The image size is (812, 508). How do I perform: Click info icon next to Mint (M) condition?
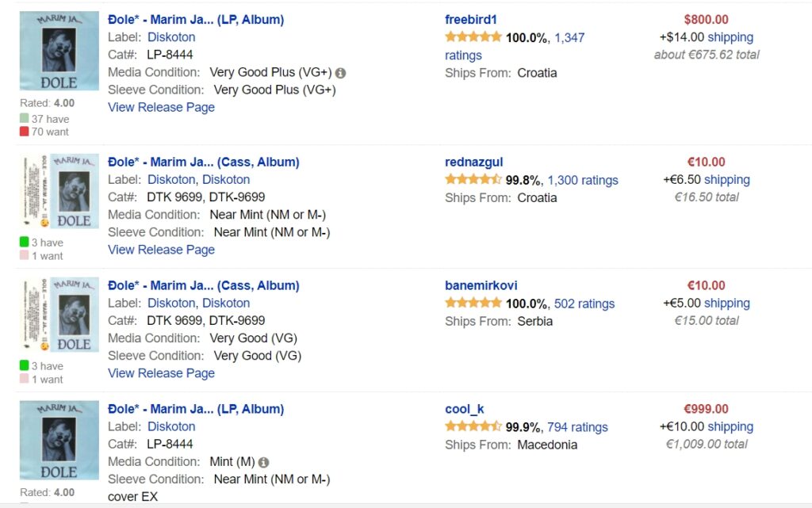pos(263,463)
